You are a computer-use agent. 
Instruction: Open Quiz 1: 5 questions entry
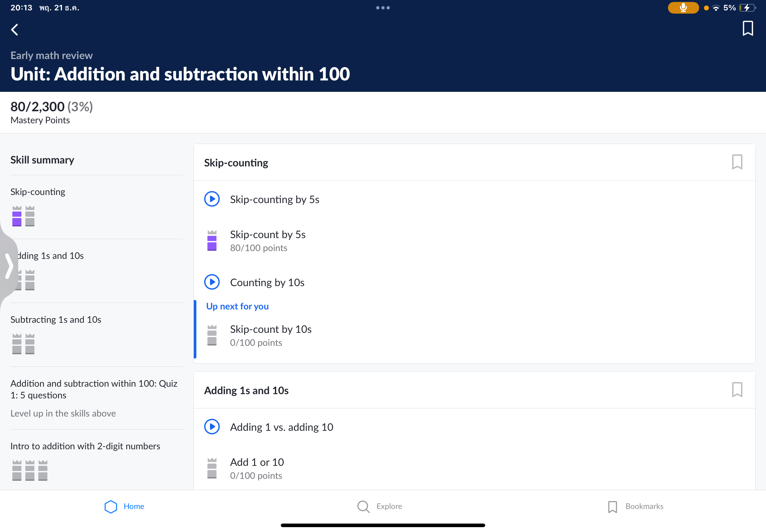tap(93, 389)
